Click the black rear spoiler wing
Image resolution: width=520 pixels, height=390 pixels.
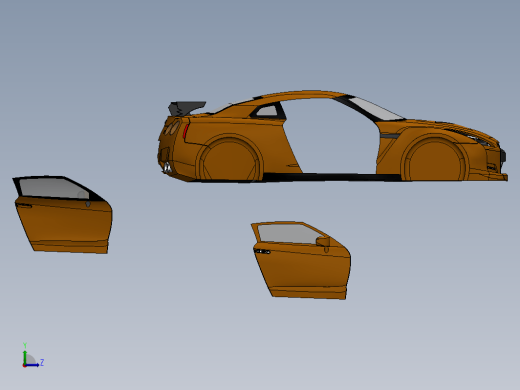pos(187,108)
